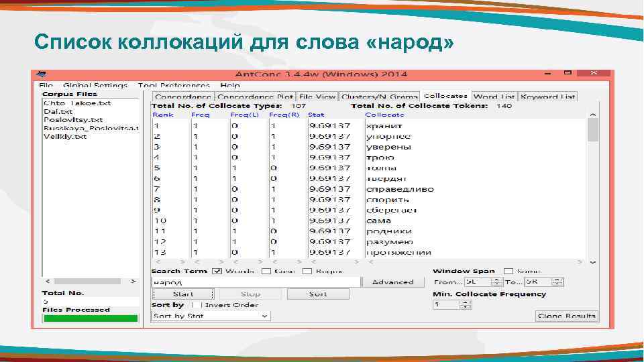Click the Min. Collocate Frequency value field
Screen dimensions: 644x362
447,305
